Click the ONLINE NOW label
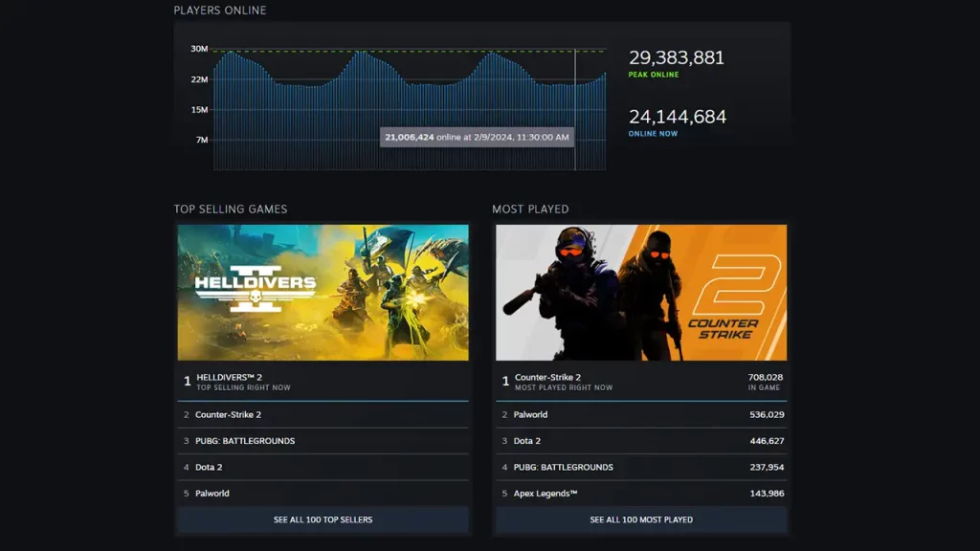Image resolution: width=980 pixels, height=551 pixels. coord(653,134)
